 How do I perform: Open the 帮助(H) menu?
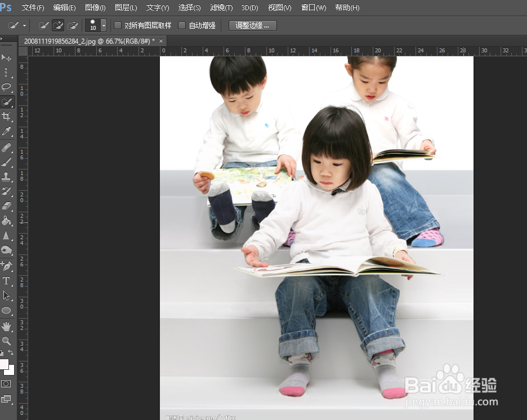tap(344, 7)
